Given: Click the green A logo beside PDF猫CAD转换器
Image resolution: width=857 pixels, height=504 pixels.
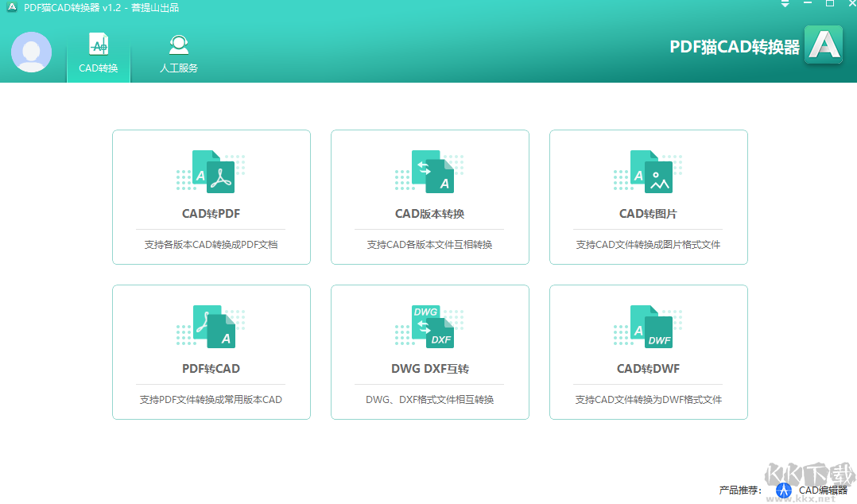Looking at the screenshot, I should [824, 45].
